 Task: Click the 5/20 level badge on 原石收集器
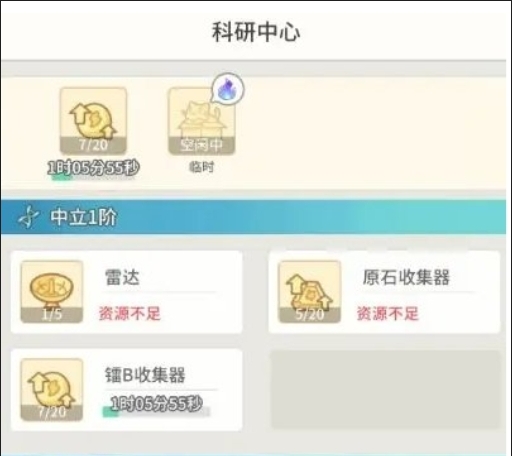(x=309, y=315)
